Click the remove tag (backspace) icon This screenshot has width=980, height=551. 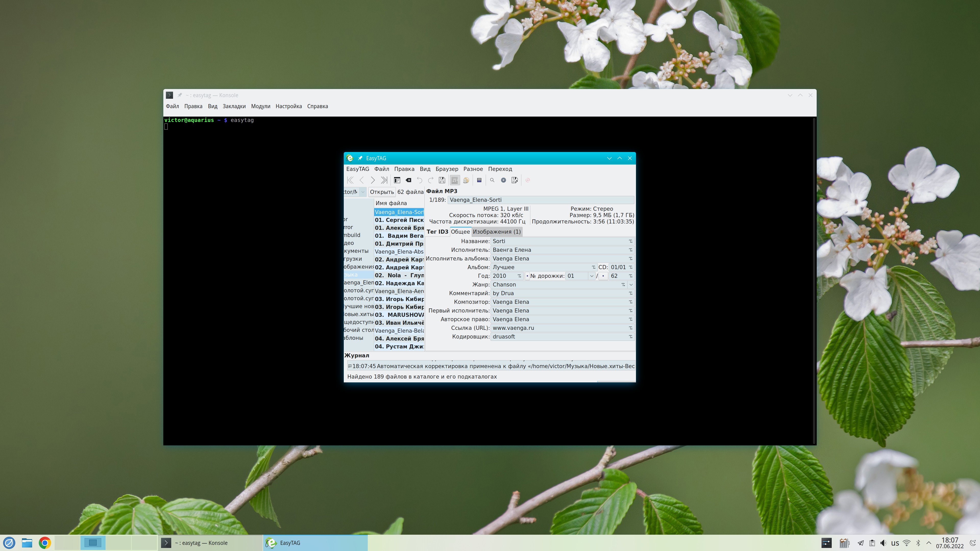(x=408, y=180)
